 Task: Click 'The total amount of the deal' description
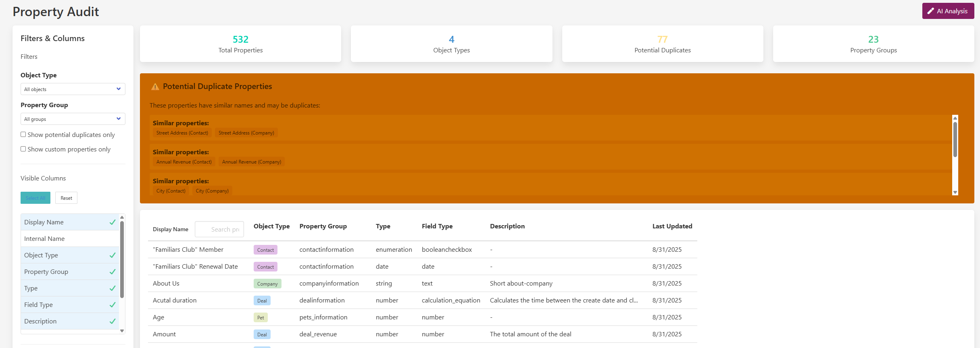coord(530,334)
